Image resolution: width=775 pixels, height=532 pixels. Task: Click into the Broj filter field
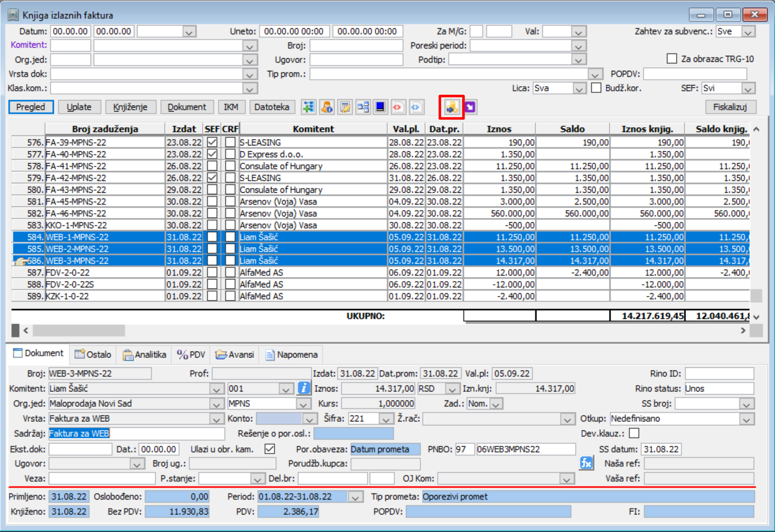pyautogui.click(x=356, y=45)
